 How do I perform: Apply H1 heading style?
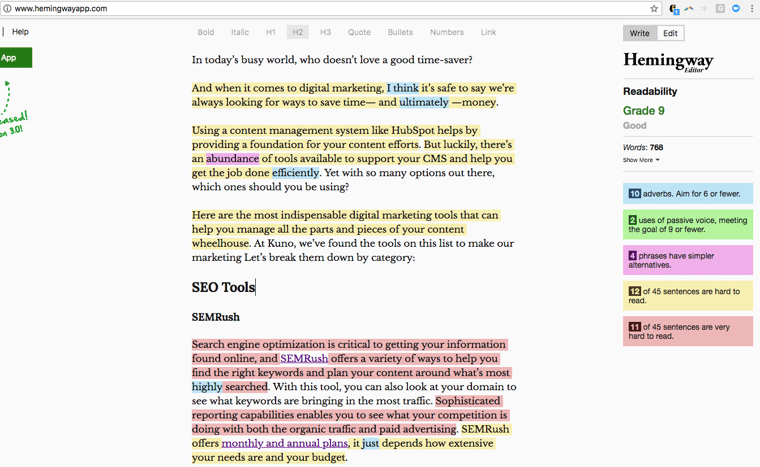[270, 32]
